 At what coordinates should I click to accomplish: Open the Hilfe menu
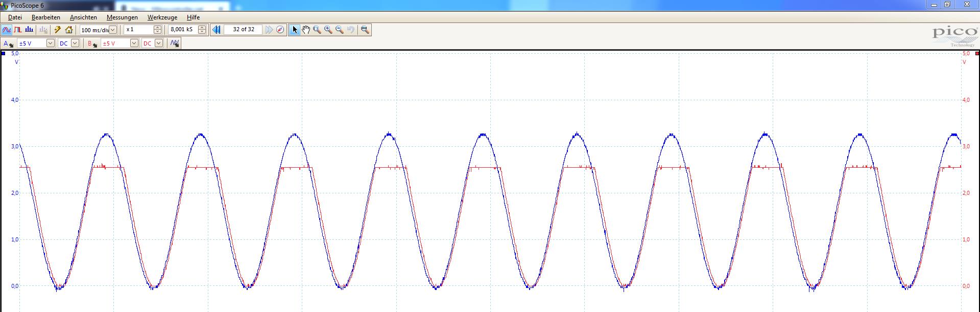(193, 17)
